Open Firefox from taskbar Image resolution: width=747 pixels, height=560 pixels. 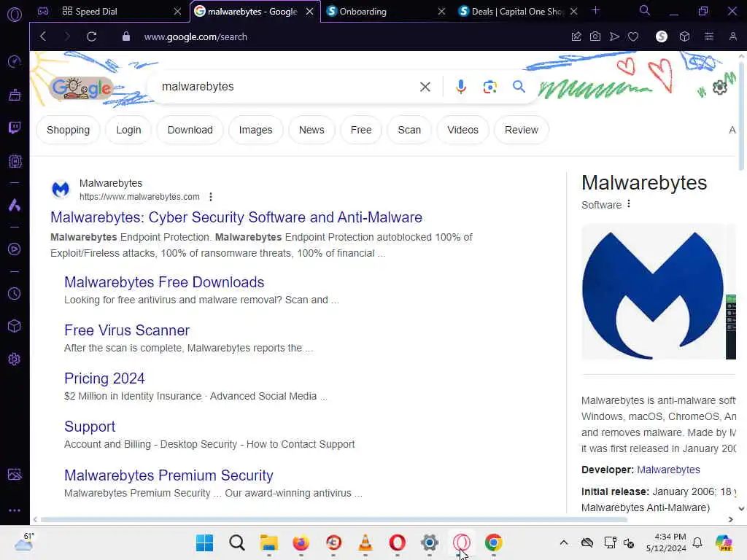coord(301,542)
